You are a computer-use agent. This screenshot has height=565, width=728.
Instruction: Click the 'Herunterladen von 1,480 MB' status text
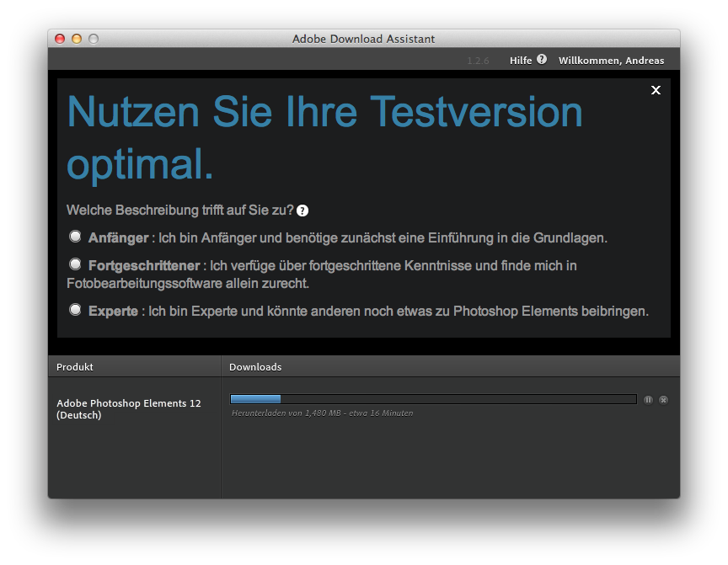(322, 413)
